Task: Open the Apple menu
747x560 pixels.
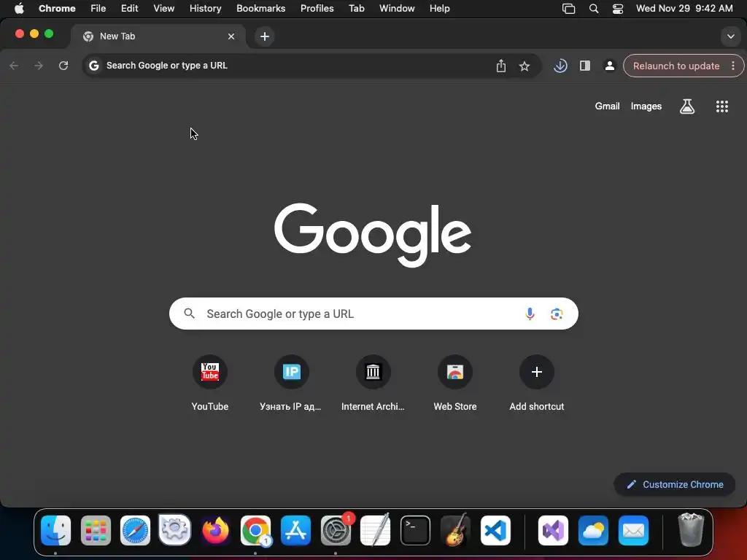Action: (x=19, y=9)
